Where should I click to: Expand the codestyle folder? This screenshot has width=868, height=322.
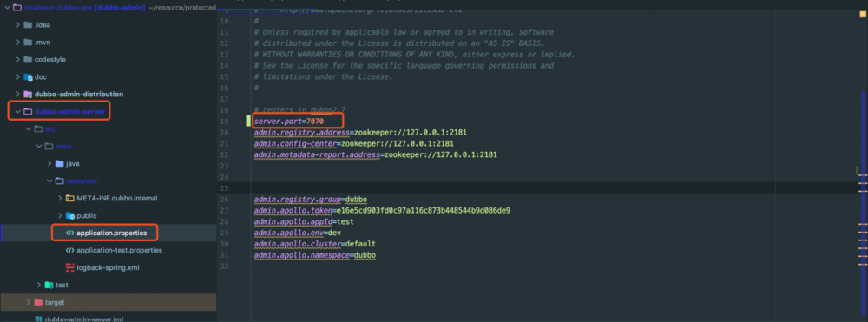[x=17, y=59]
